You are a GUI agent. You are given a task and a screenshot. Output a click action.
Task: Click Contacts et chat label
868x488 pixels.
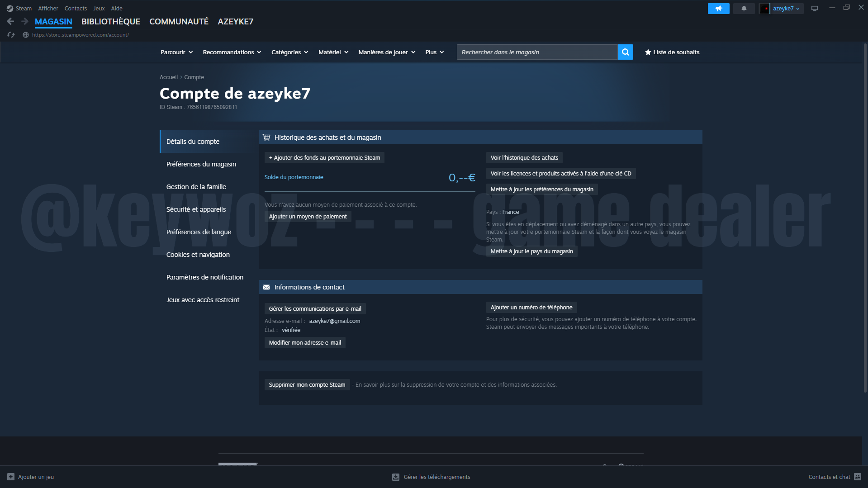pos(829,477)
